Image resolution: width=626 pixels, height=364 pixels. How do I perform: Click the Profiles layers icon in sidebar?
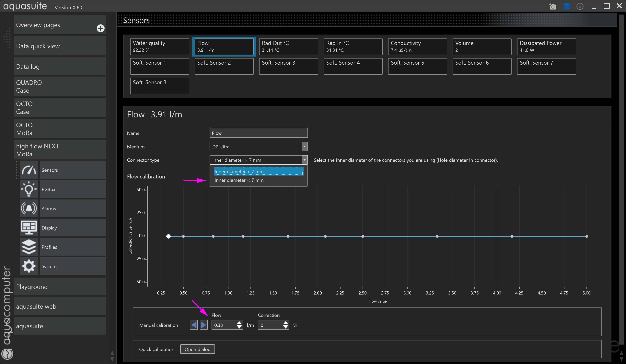tap(29, 247)
